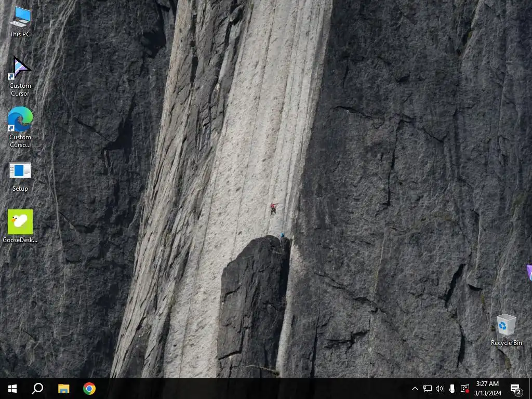Image resolution: width=532 pixels, height=399 pixels.
Task: Open File Explorer from taskbar
Action: (x=63, y=389)
